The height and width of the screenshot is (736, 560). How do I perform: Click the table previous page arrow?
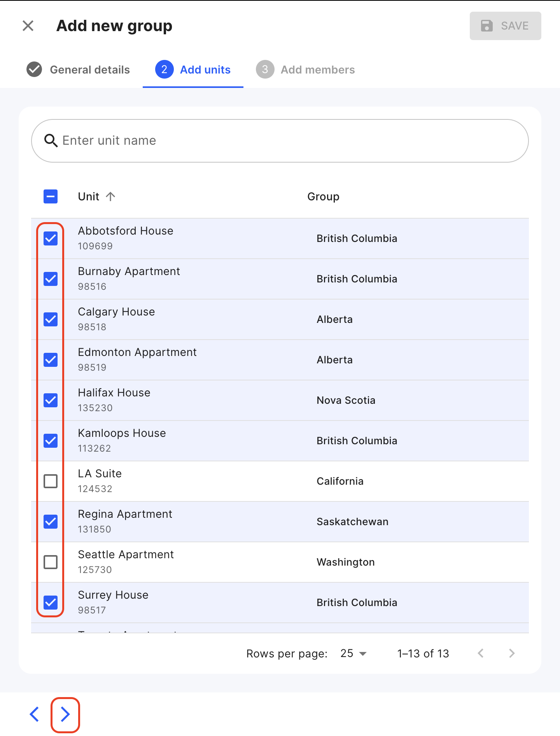pos(481,654)
